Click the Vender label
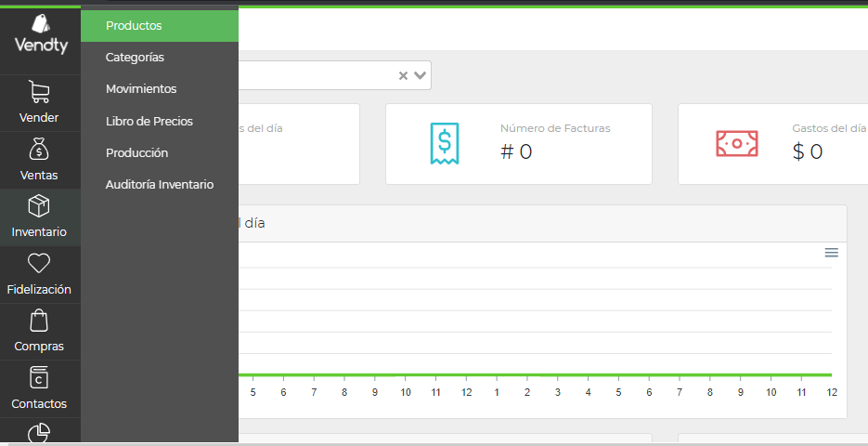Screen dimensions: 868x446 click(39, 117)
